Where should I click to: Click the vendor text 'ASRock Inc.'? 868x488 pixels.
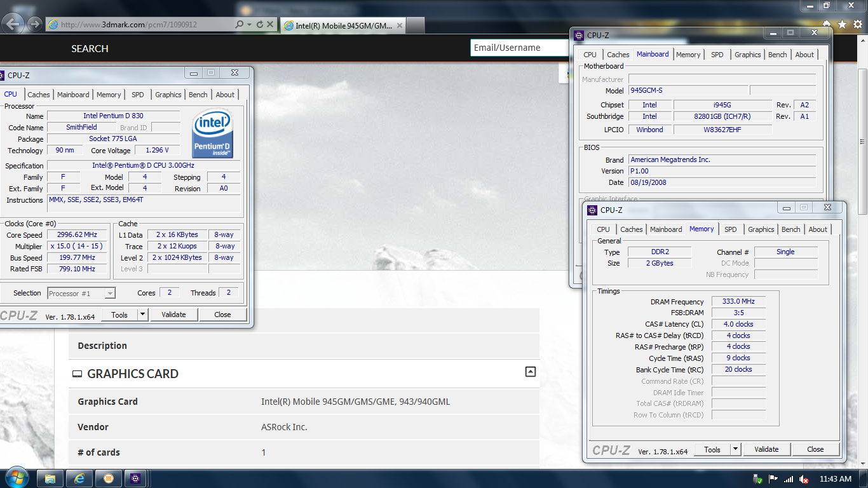pyautogui.click(x=284, y=427)
